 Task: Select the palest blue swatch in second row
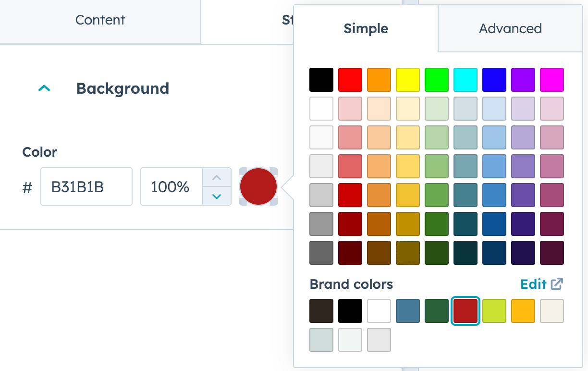click(x=494, y=109)
